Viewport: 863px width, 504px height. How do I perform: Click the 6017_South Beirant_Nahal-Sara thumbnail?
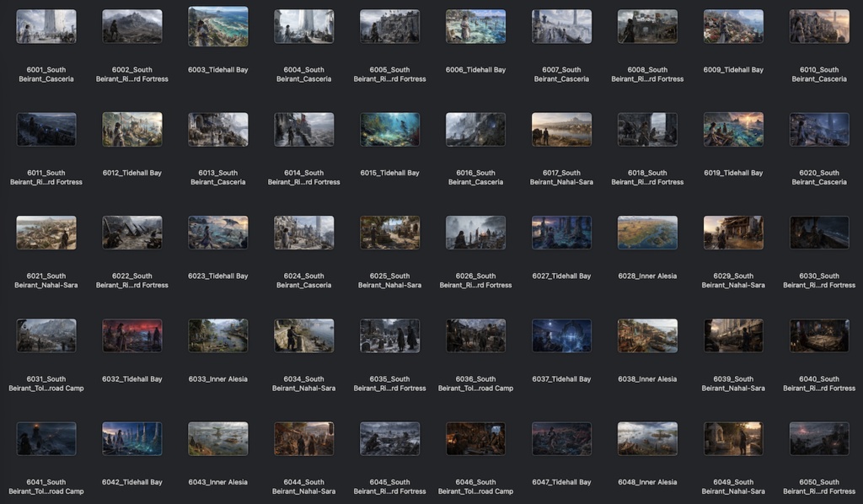(561, 129)
